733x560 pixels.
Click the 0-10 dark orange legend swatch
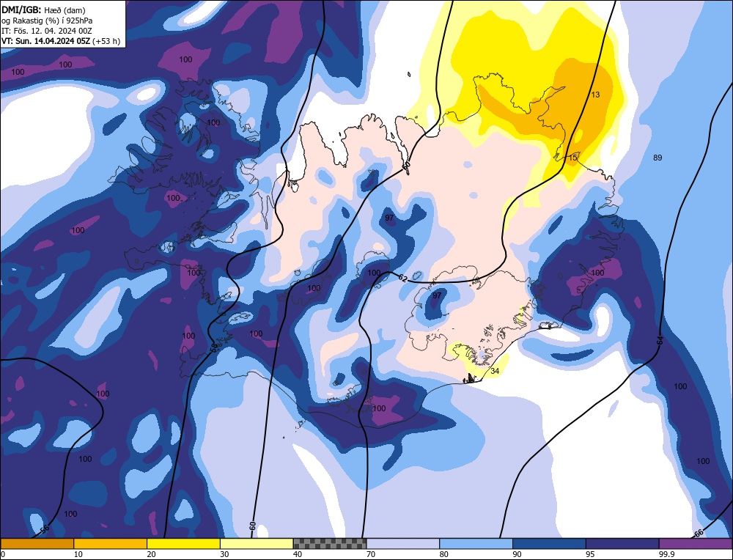pos(37,544)
